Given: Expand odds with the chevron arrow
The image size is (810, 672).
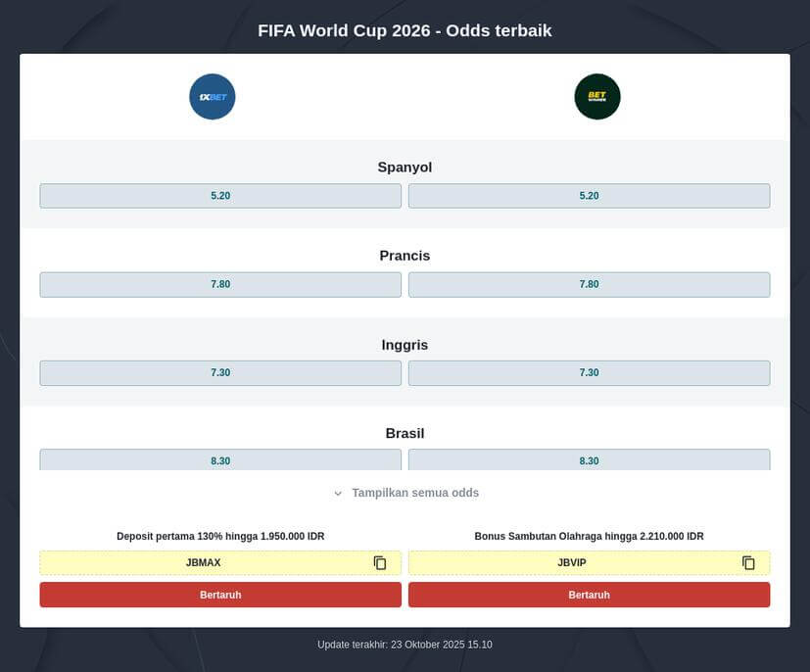Looking at the screenshot, I should click(338, 494).
